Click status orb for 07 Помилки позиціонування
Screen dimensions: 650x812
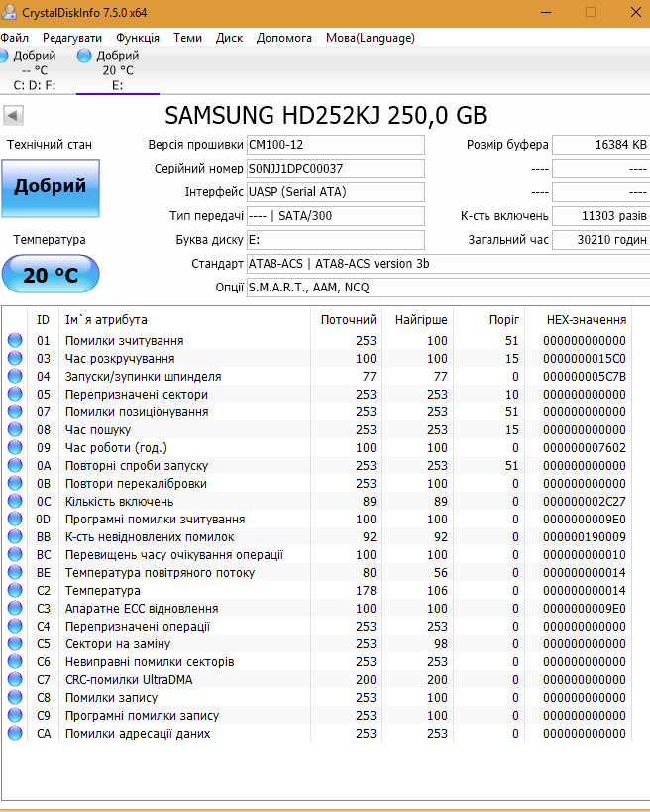click(15, 411)
